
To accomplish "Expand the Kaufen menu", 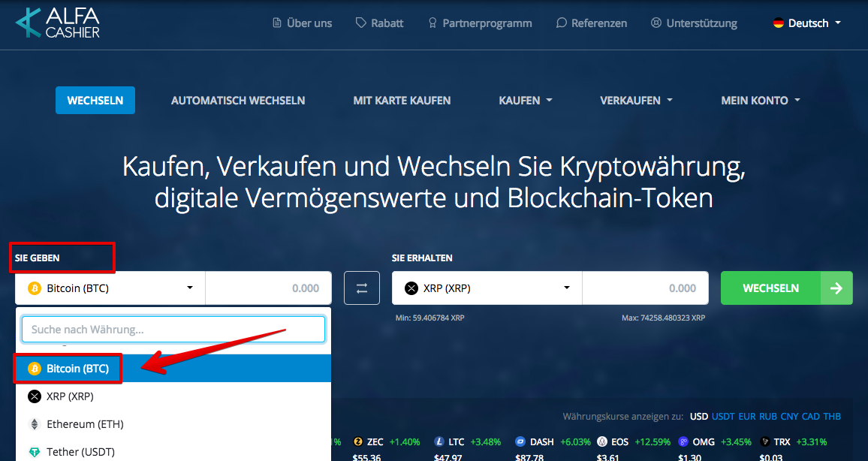I will pyautogui.click(x=526, y=100).
